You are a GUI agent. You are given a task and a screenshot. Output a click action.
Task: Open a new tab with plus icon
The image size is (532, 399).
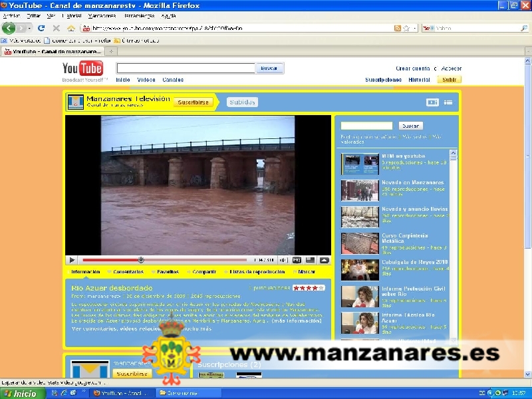pos(111,52)
